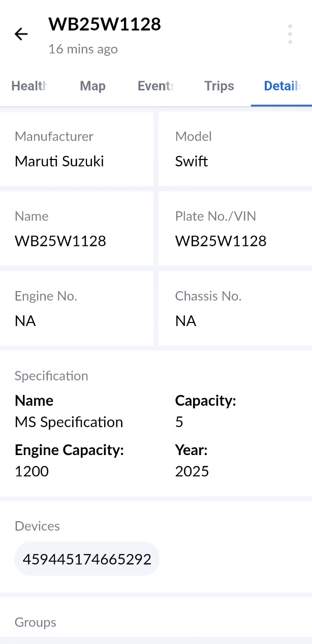Tap the Groups section header
This screenshot has width=312, height=644.
coord(36,622)
